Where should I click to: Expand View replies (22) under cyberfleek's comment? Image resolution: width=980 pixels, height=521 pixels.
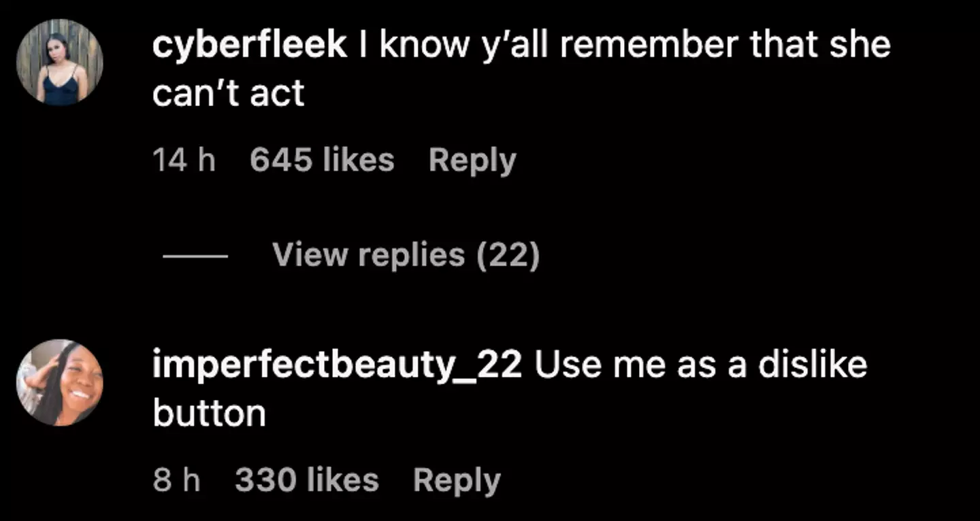[x=406, y=255]
